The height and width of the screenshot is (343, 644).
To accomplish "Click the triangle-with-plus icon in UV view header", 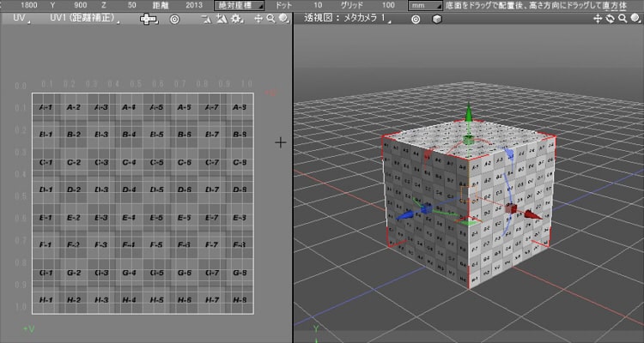I will [222, 19].
